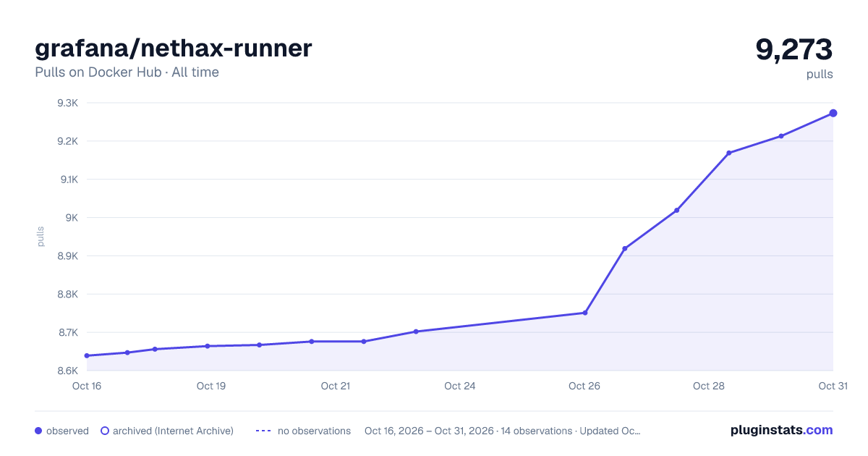868x456 pixels.
Task: Click the "9,273" total pulls value
Action: [794, 49]
